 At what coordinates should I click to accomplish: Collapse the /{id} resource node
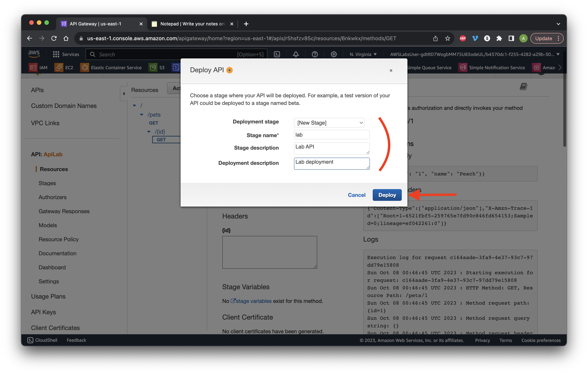149,132
